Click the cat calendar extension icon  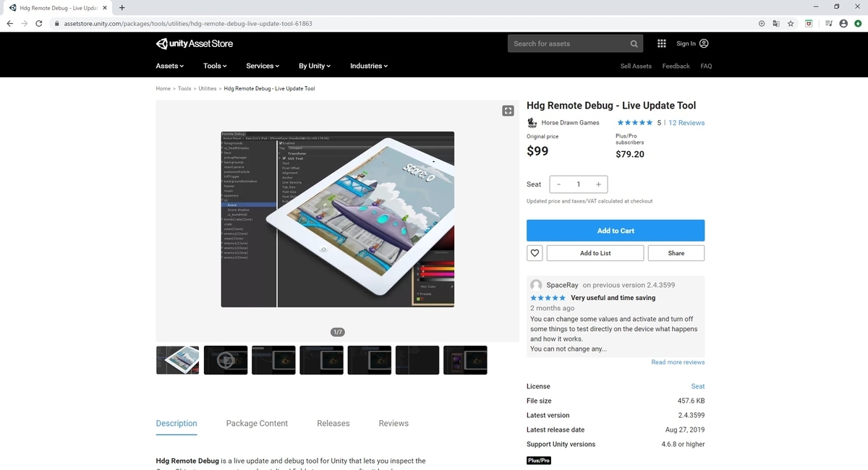(810, 23)
